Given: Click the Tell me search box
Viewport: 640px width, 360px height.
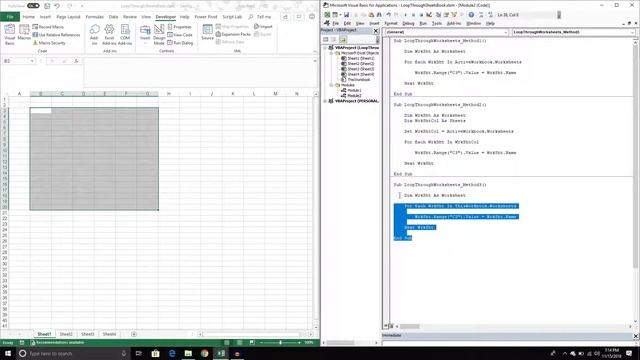Looking at the screenshot, I should tap(260, 17).
